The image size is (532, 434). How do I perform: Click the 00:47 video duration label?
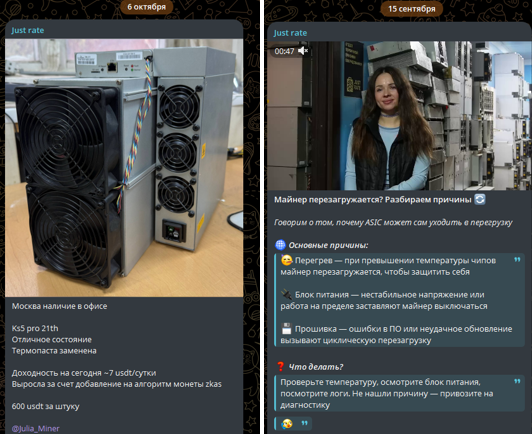284,51
